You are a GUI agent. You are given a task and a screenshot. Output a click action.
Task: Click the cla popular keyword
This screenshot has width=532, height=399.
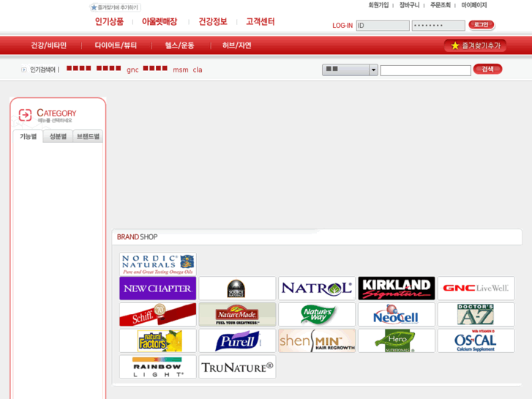click(198, 70)
